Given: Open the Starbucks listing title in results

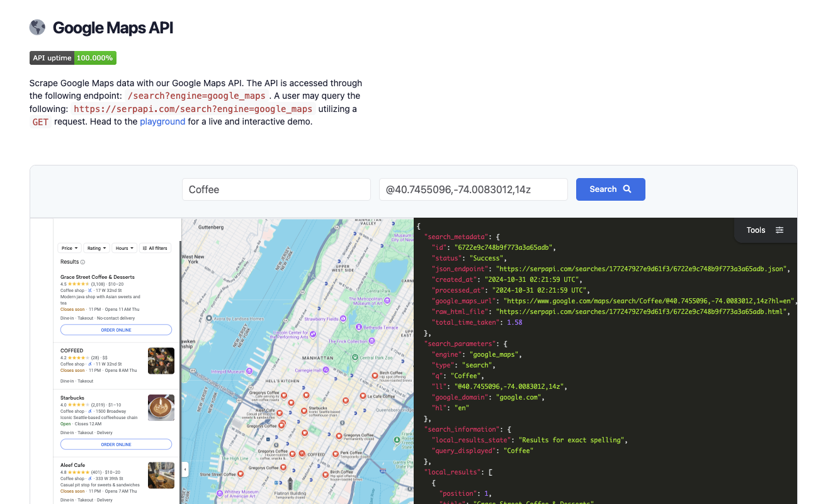Looking at the screenshot, I should tap(72, 397).
